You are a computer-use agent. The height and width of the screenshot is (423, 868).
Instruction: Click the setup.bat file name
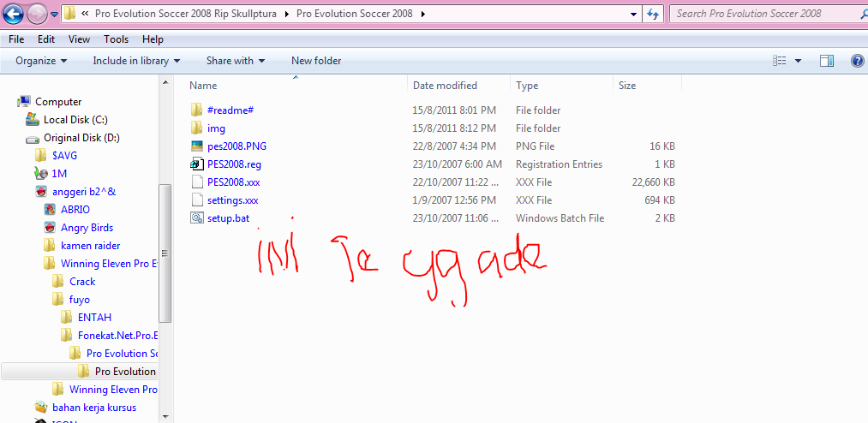(228, 217)
